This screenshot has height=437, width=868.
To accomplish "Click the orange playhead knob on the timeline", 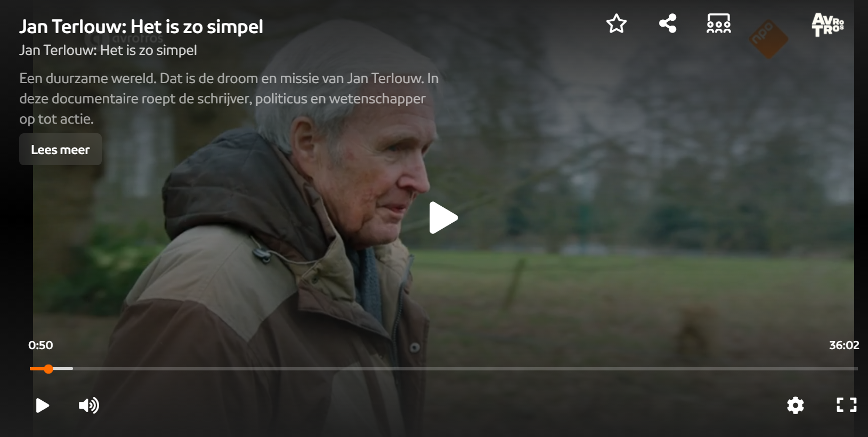I will [48, 369].
